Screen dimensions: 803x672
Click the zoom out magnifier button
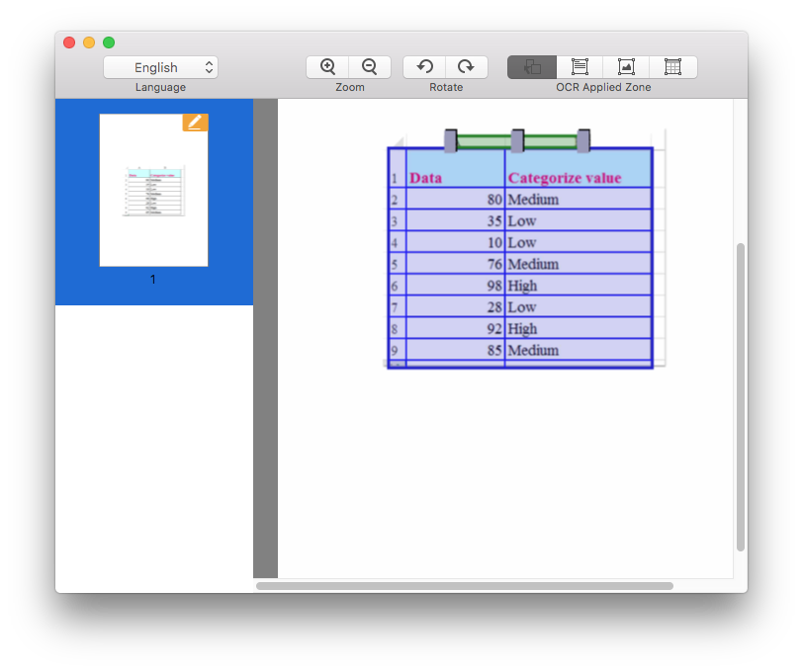click(x=370, y=67)
